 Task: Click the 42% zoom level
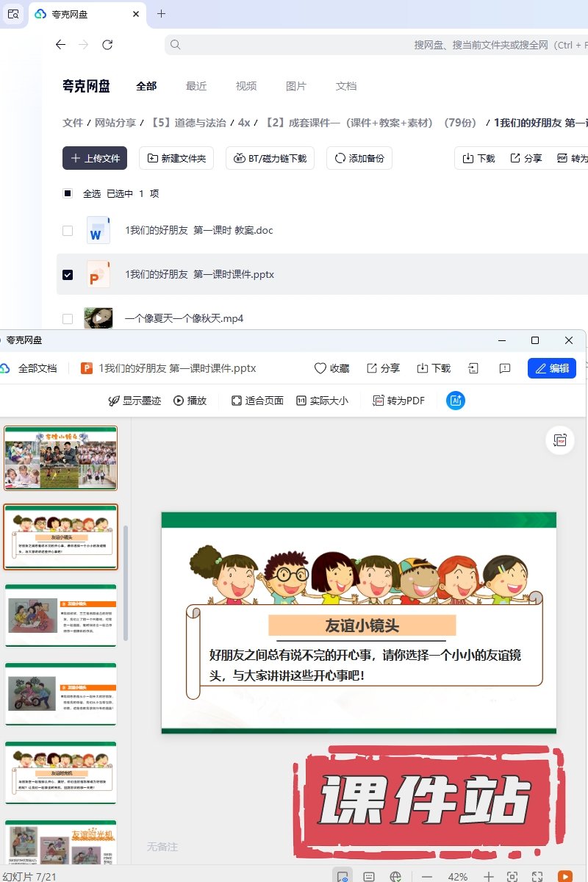457,877
